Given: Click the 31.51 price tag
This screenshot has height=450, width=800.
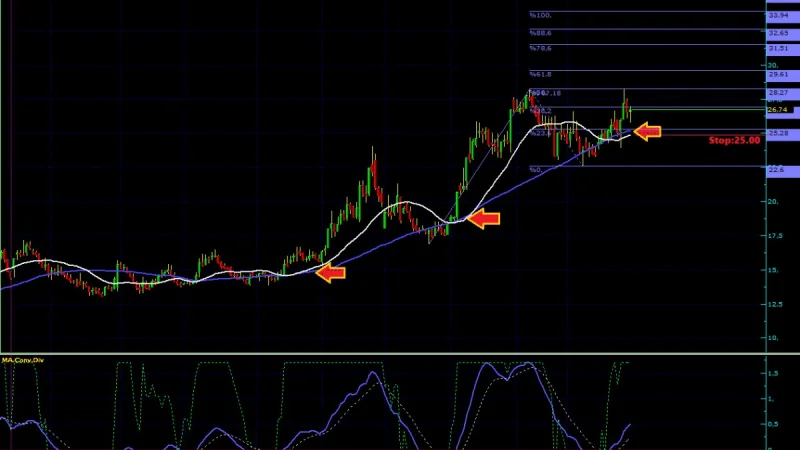Looking at the screenshot, I should point(779,48).
